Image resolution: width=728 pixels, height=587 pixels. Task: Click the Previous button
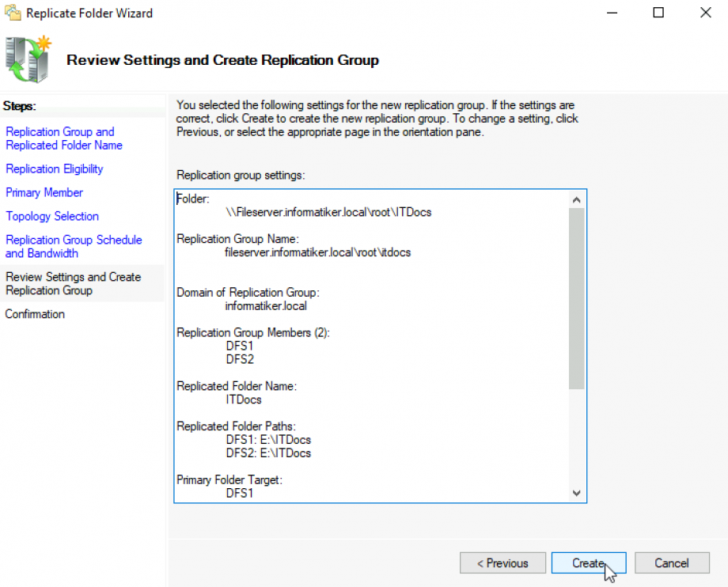point(502,563)
